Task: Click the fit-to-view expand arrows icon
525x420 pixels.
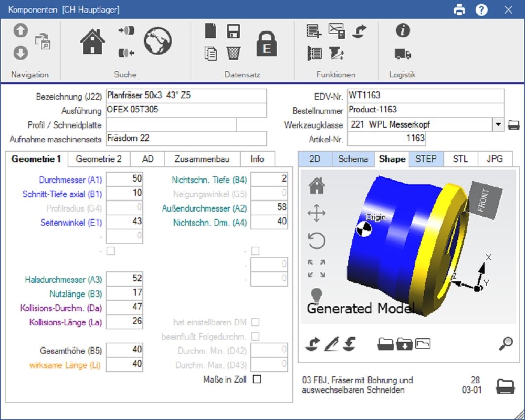Action: pos(317,268)
